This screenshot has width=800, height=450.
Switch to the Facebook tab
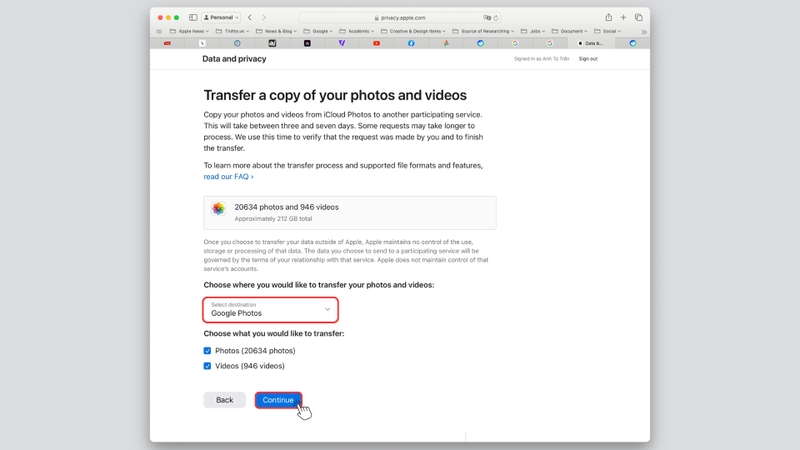(x=411, y=43)
